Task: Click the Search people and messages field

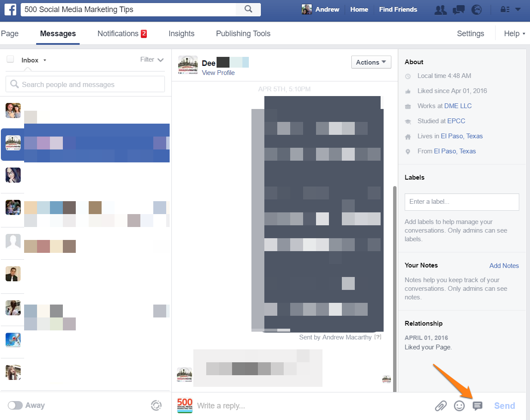Action: point(85,84)
